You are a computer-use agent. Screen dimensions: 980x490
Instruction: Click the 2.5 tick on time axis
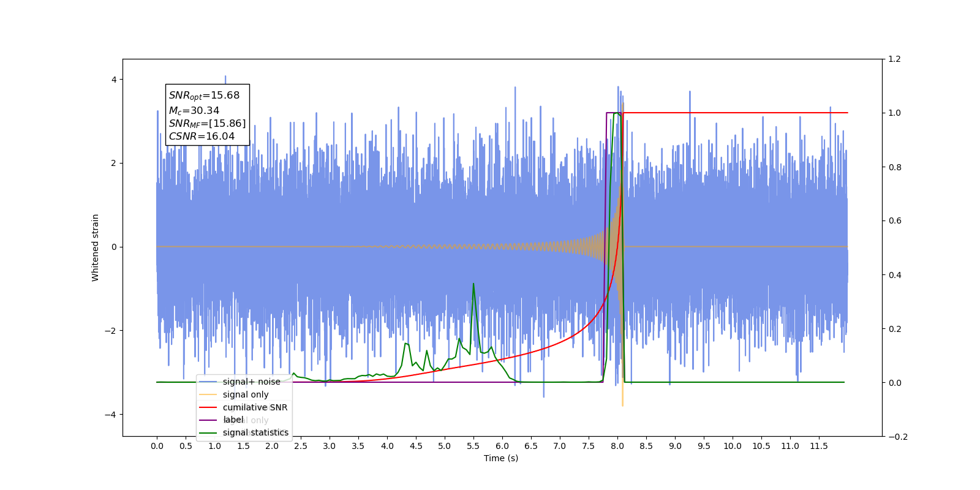tap(301, 446)
